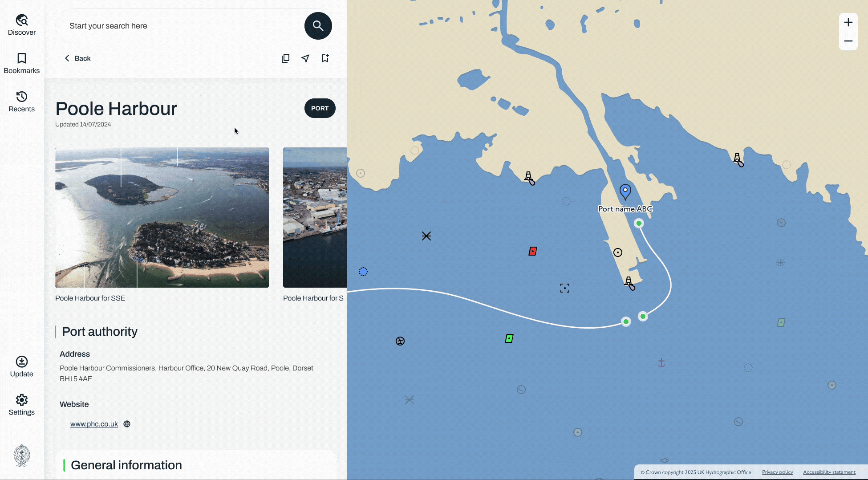This screenshot has height=480, width=868.
Task: Copy the Poole Harbour page using the copy icon
Action: 285,58
